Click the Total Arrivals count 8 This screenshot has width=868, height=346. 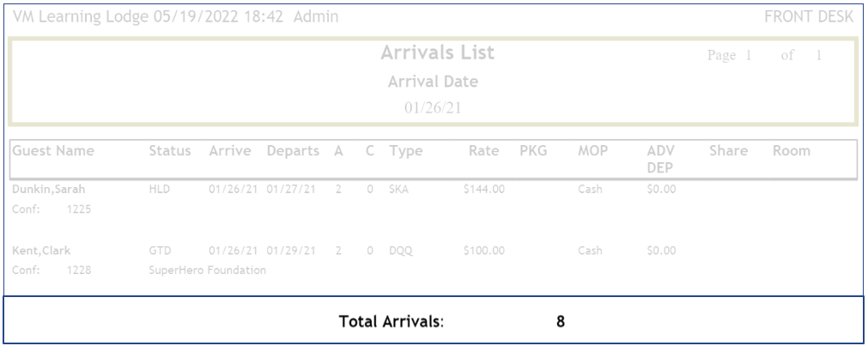coord(561,322)
